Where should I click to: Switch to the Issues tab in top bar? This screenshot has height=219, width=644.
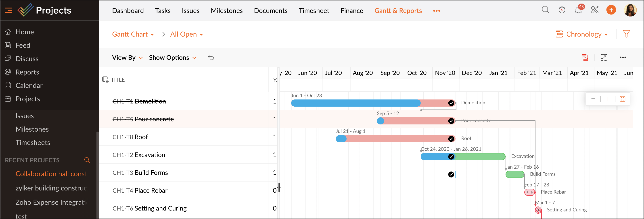(x=190, y=10)
